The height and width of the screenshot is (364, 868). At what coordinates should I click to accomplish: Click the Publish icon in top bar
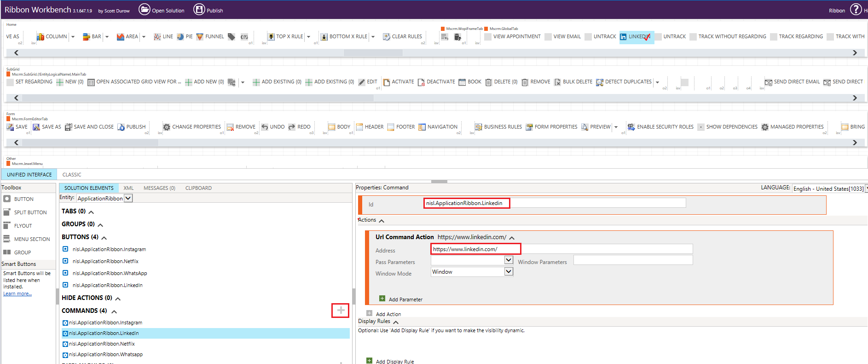[199, 10]
